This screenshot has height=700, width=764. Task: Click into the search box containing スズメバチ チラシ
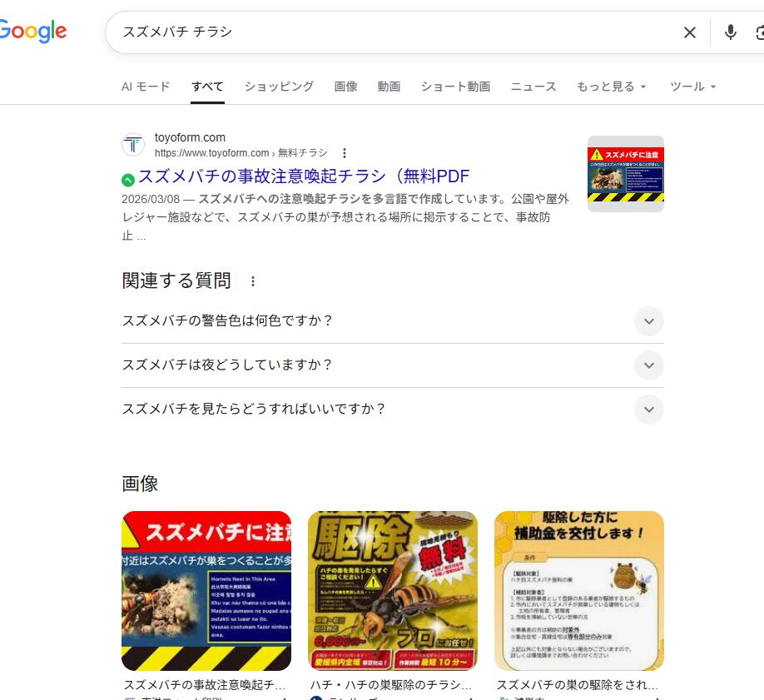point(394,32)
